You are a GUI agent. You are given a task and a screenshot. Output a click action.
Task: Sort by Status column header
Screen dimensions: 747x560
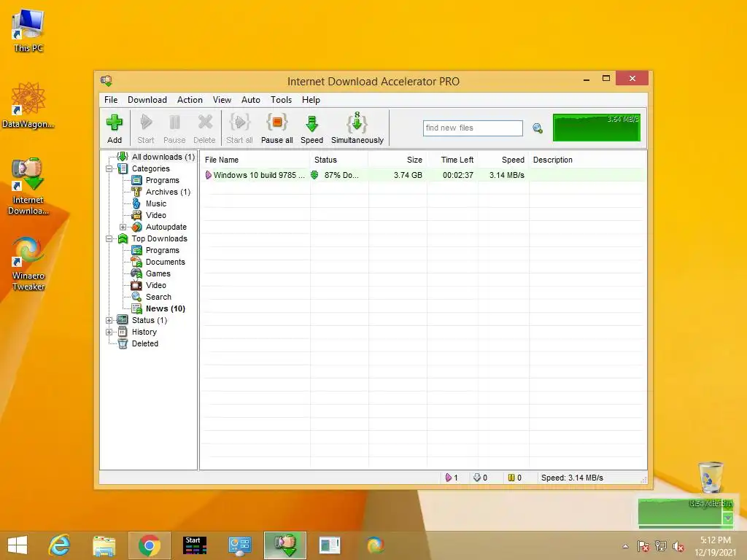tap(338, 160)
